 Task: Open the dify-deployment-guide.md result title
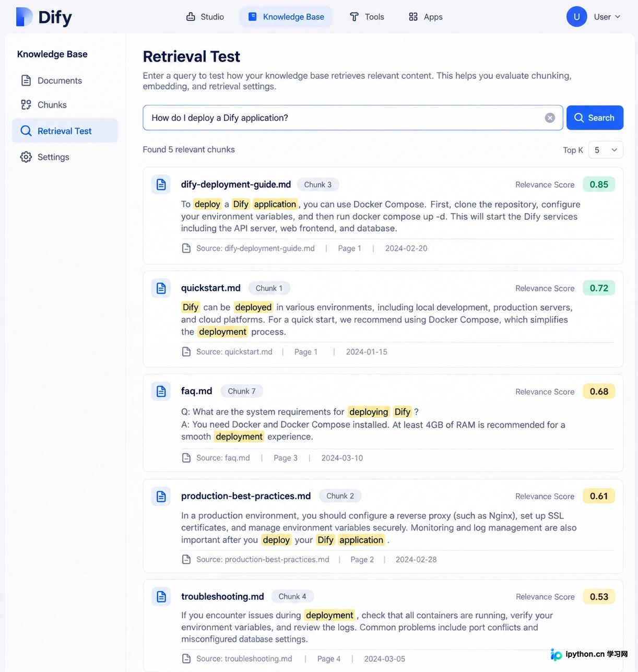pyautogui.click(x=236, y=184)
